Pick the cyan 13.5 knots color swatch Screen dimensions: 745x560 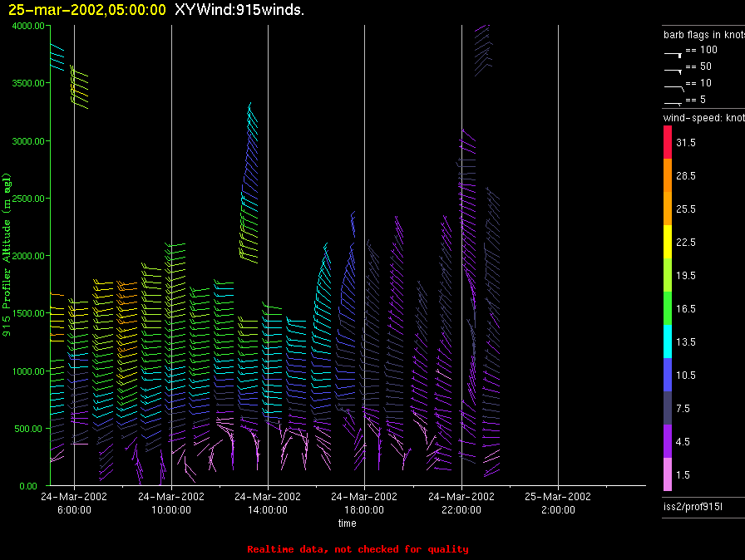click(x=667, y=341)
